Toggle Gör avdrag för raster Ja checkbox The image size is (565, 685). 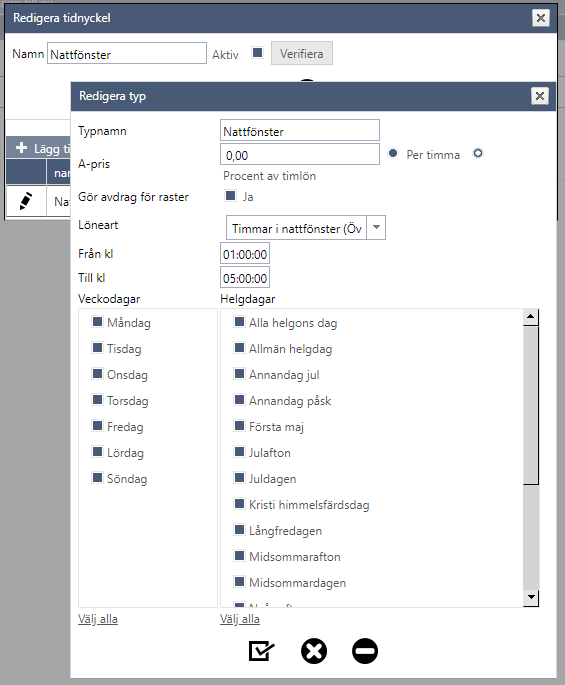click(230, 195)
